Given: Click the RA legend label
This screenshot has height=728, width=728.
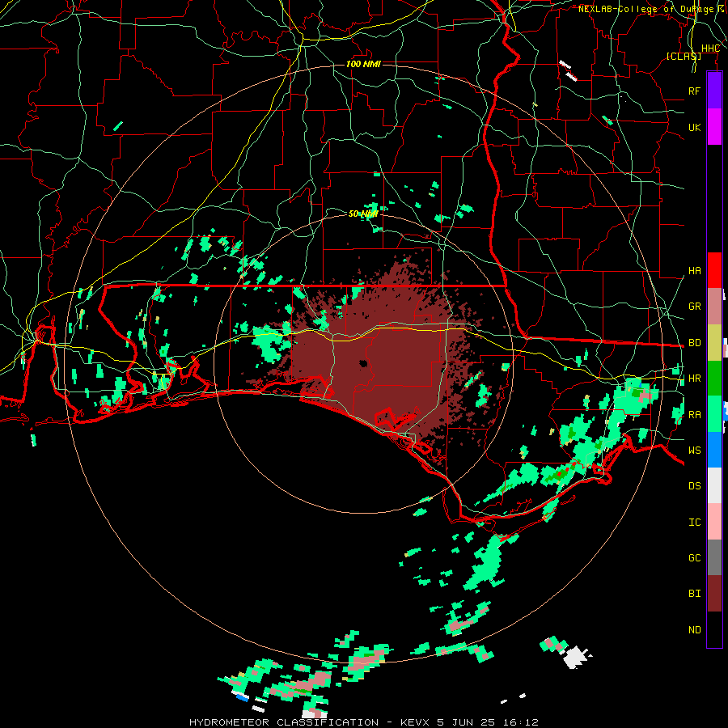Looking at the screenshot, I should (x=695, y=415).
